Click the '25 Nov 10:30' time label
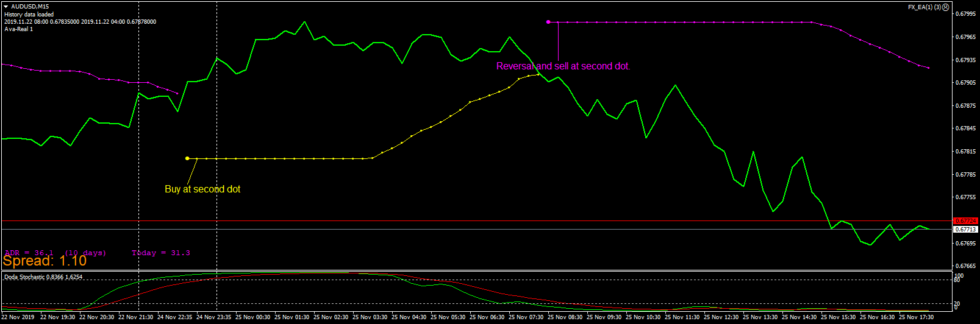Screen dimensions: 980x324 tap(643, 317)
